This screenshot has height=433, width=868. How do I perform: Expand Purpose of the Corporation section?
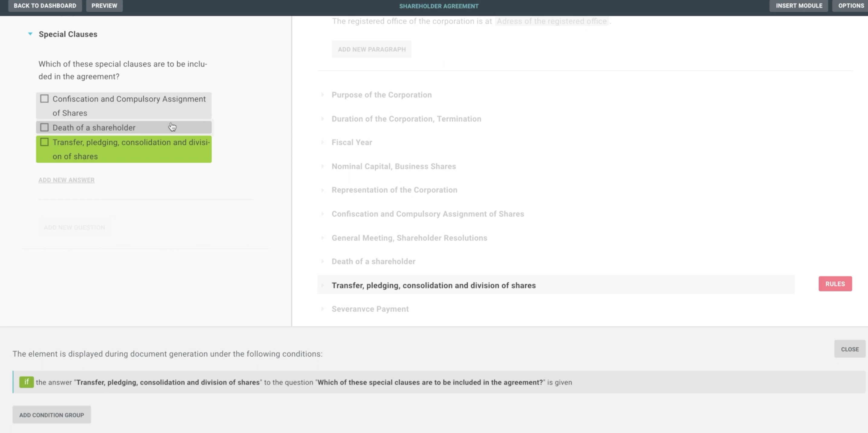click(x=323, y=95)
